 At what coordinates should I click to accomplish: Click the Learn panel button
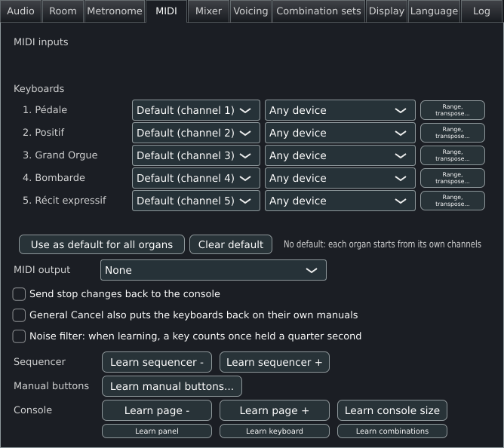(x=157, y=431)
